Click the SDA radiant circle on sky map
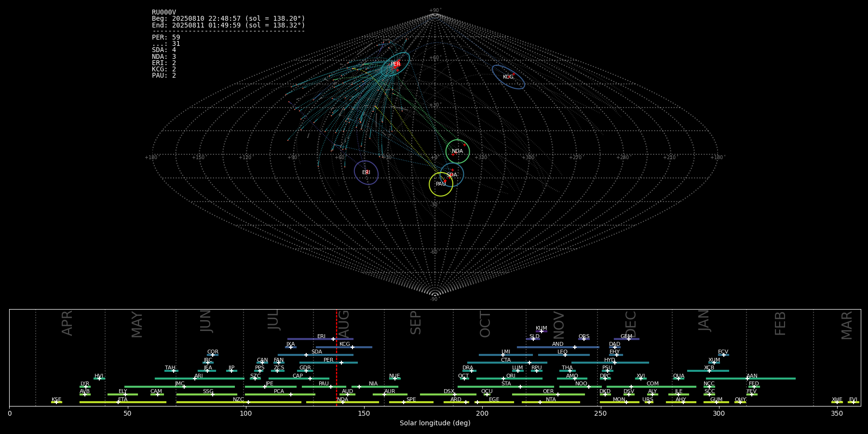 [451, 175]
